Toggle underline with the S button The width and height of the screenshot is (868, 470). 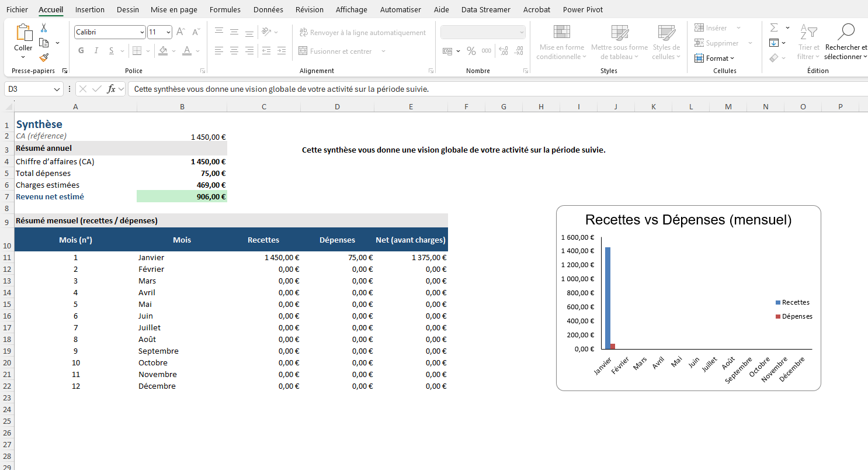coord(112,51)
